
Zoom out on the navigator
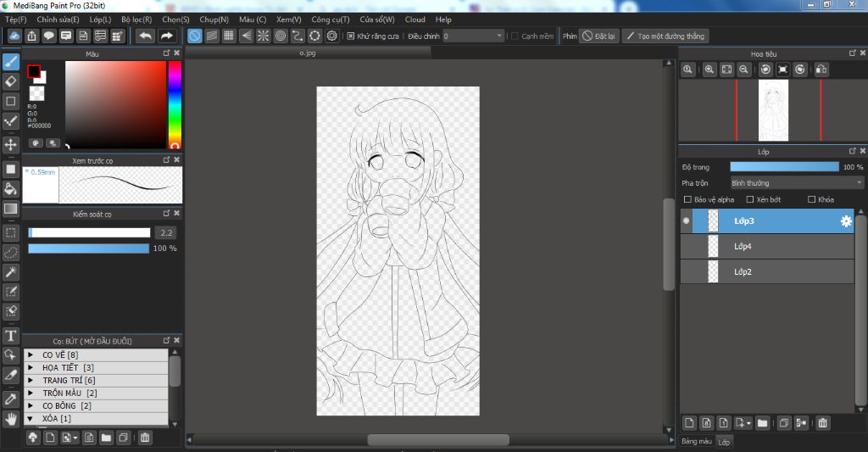click(x=744, y=70)
